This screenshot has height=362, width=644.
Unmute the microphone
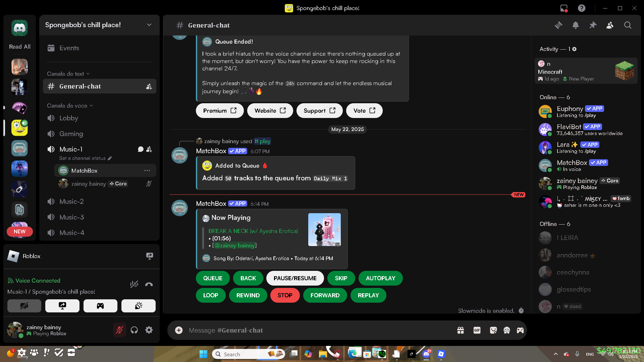coord(119,330)
